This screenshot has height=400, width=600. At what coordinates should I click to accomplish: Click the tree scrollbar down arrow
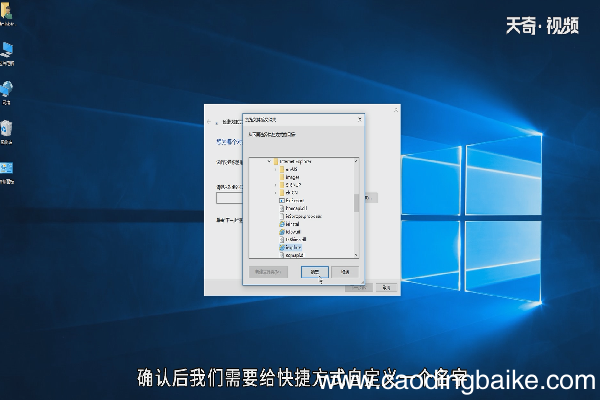[x=356, y=255]
